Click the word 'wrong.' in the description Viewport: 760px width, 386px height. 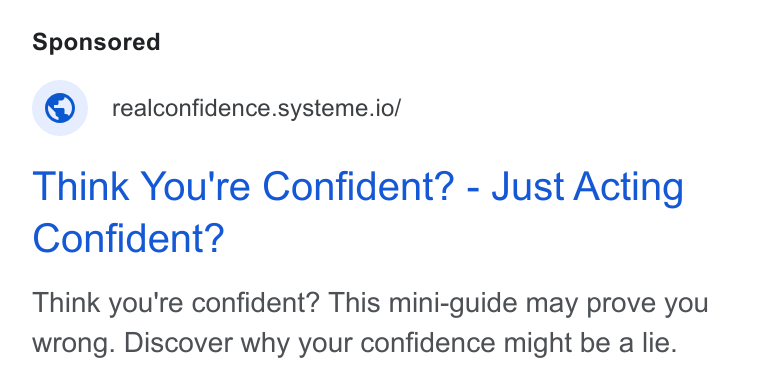(74, 344)
